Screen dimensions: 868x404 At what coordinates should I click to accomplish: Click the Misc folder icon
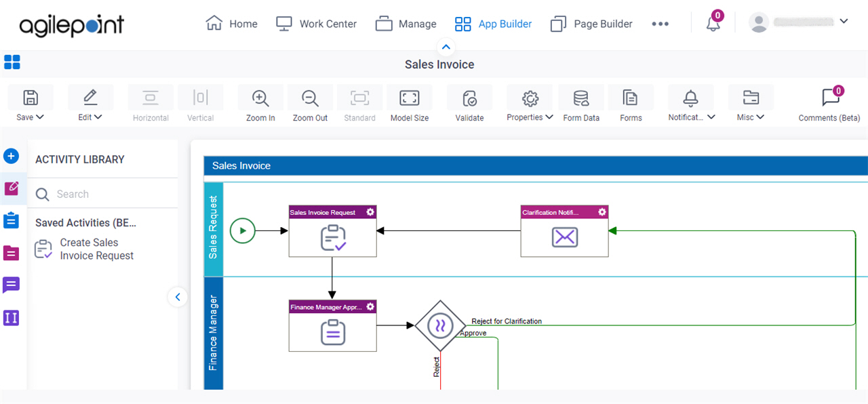click(751, 98)
